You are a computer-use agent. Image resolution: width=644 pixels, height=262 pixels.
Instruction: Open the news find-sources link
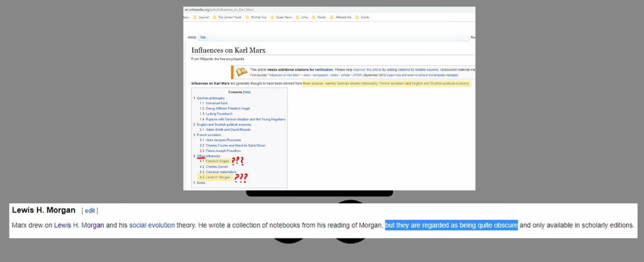(x=307, y=75)
